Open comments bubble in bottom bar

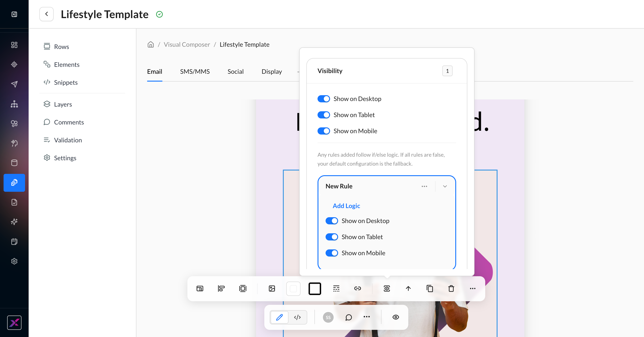tap(349, 317)
